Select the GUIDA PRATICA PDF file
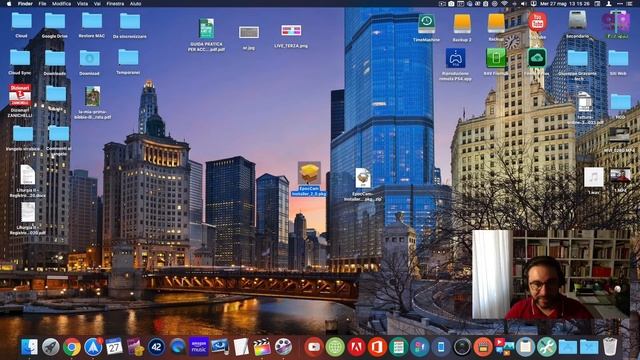 pos(207,29)
